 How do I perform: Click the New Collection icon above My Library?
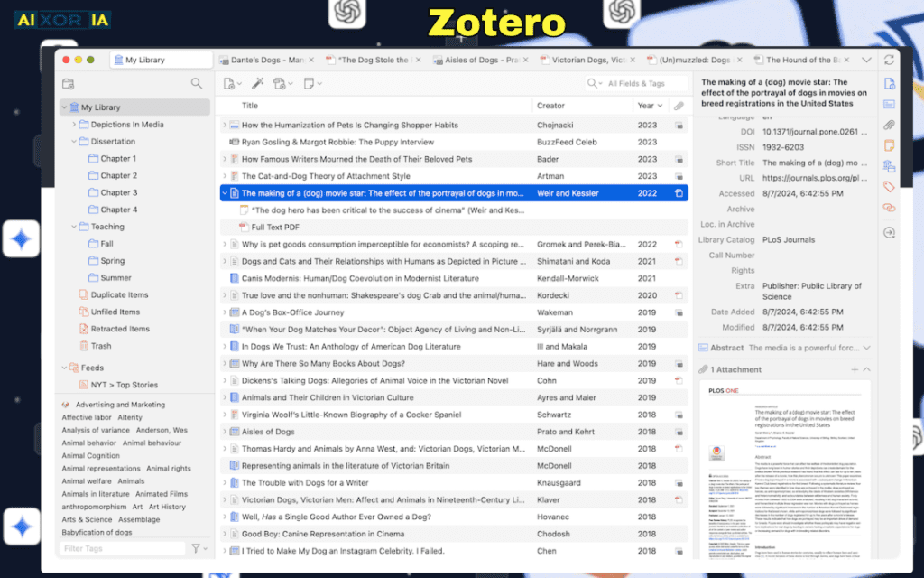(x=68, y=82)
